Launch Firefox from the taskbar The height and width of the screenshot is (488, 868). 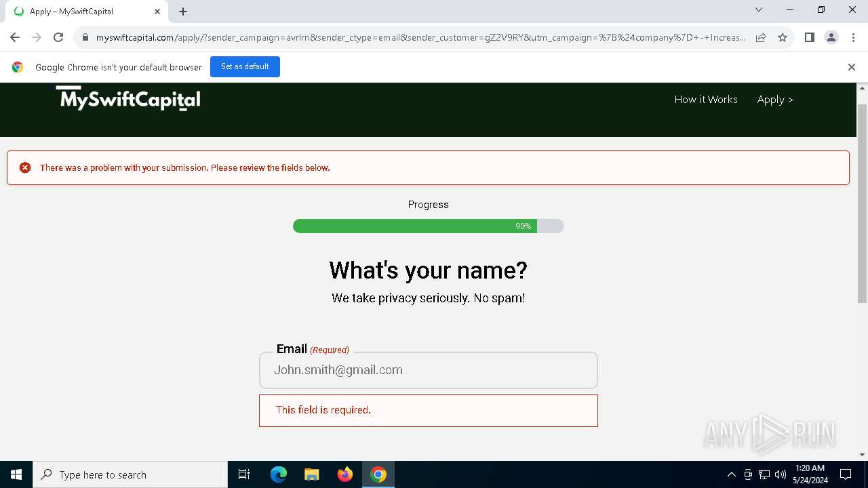pyautogui.click(x=345, y=474)
